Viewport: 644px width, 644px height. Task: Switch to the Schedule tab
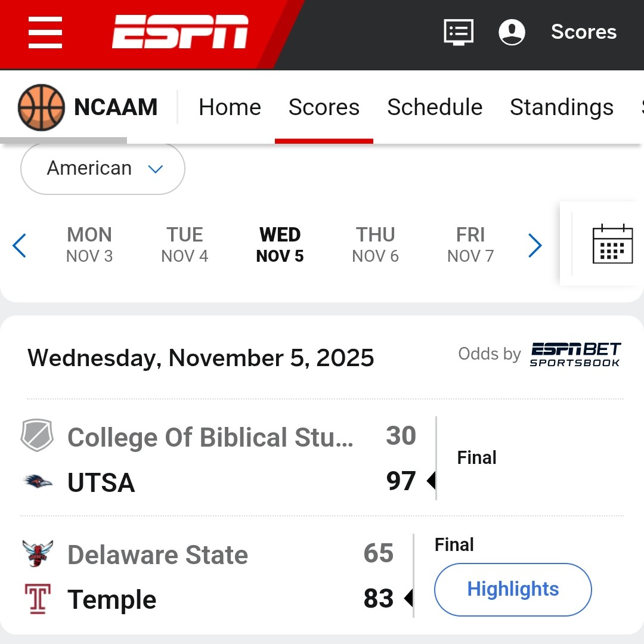point(435,107)
